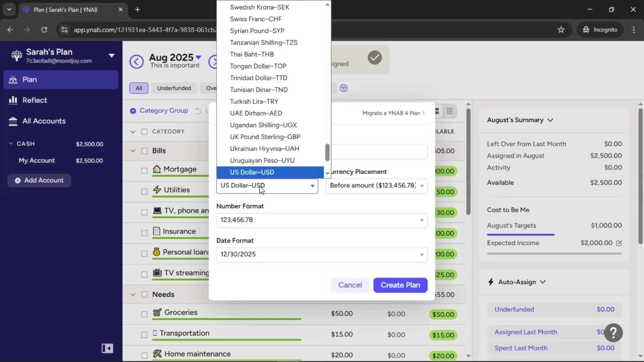Click the YNAB tree logo icon
The width and height of the screenshot is (644, 362).
point(16,56)
